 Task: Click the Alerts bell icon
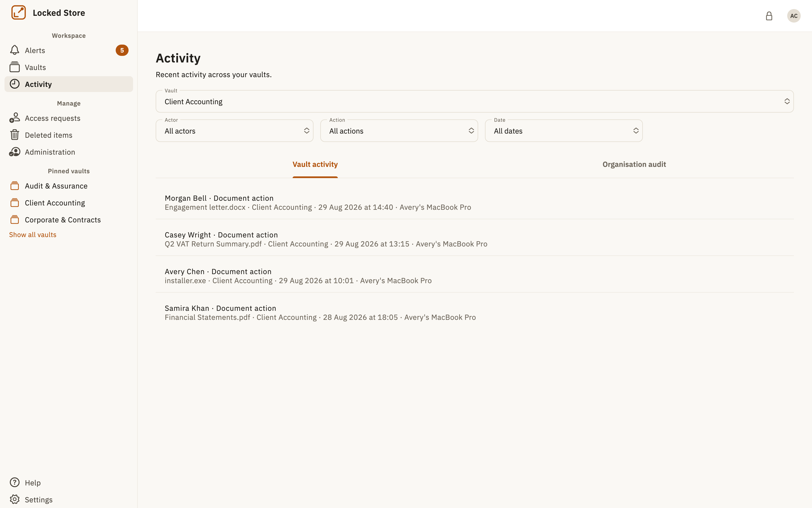click(14, 50)
